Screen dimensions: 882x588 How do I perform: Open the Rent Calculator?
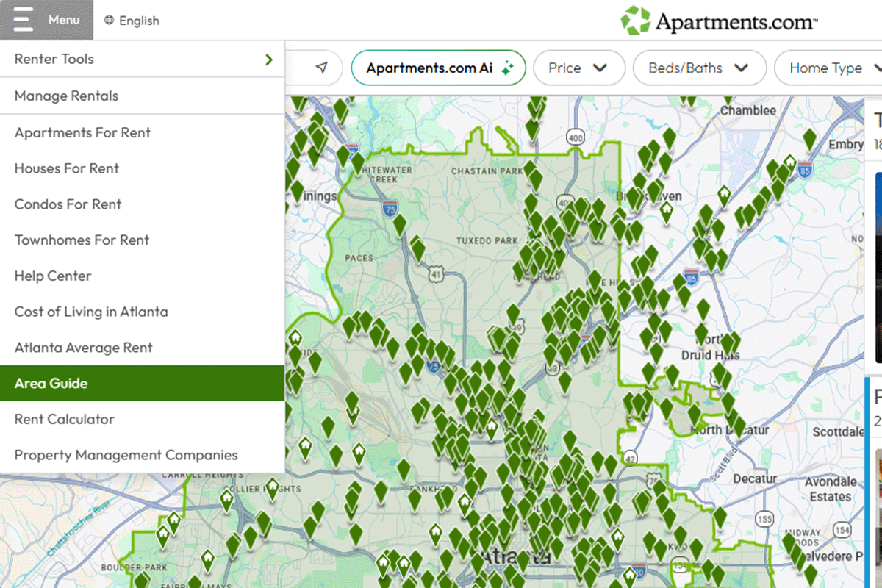point(142,419)
